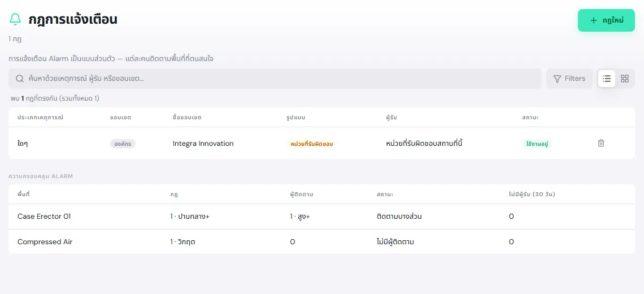
Task: Click the bell icon beside กฎการแจ้งเตือน
Action: [15, 19]
